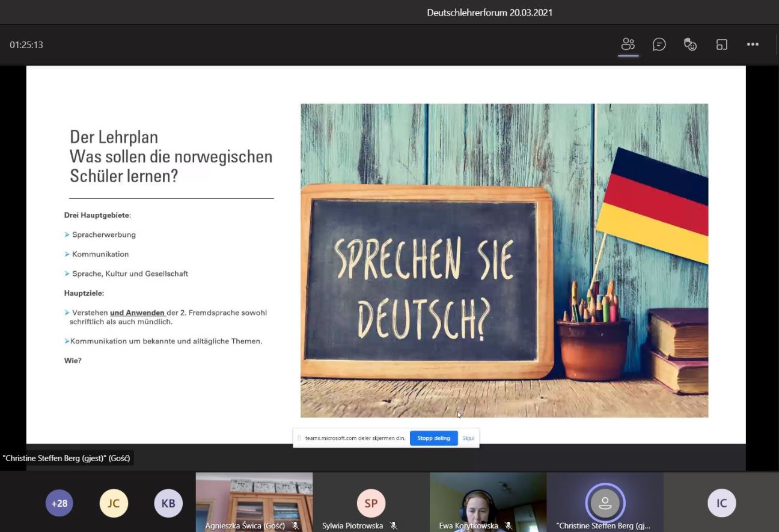Open the meeting chat icon
779x532 pixels.
pyautogui.click(x=659, y=44)
